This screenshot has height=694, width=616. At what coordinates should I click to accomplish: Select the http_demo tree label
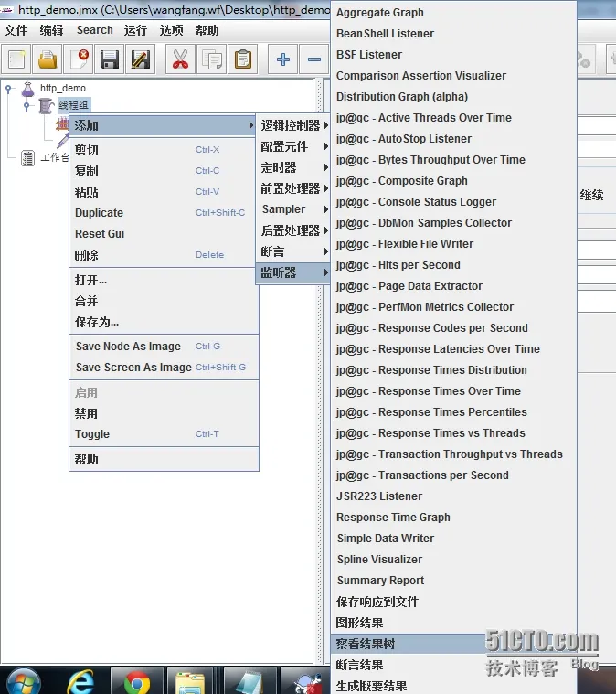[63, 88]
